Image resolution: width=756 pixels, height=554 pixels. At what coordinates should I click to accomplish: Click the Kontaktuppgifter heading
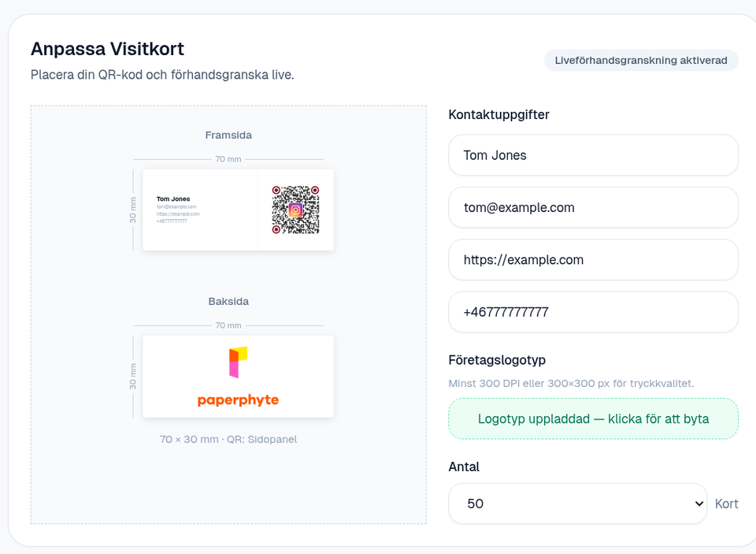(x=499, y=115)
